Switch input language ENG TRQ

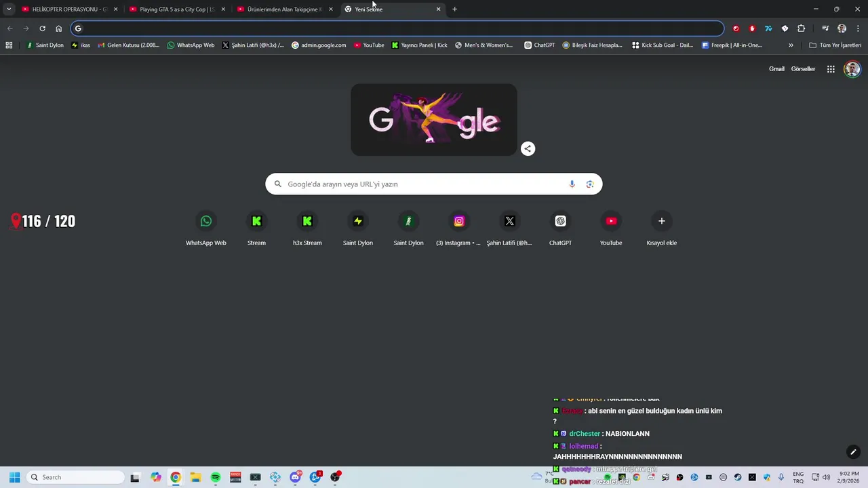coord(798,477)
